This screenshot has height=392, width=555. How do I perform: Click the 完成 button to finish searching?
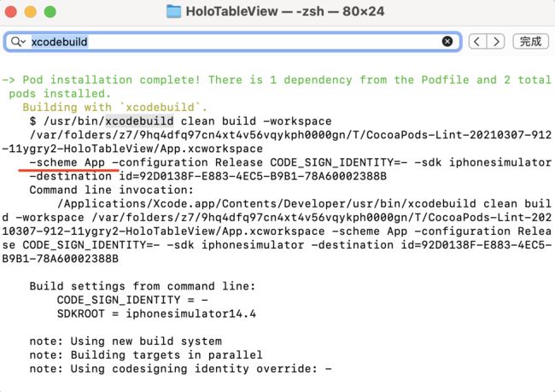[530, 42]
